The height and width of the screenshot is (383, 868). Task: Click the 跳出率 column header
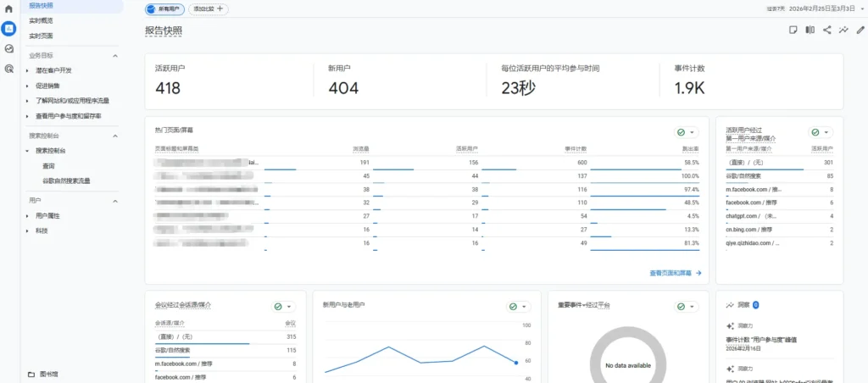pos(691,149)
